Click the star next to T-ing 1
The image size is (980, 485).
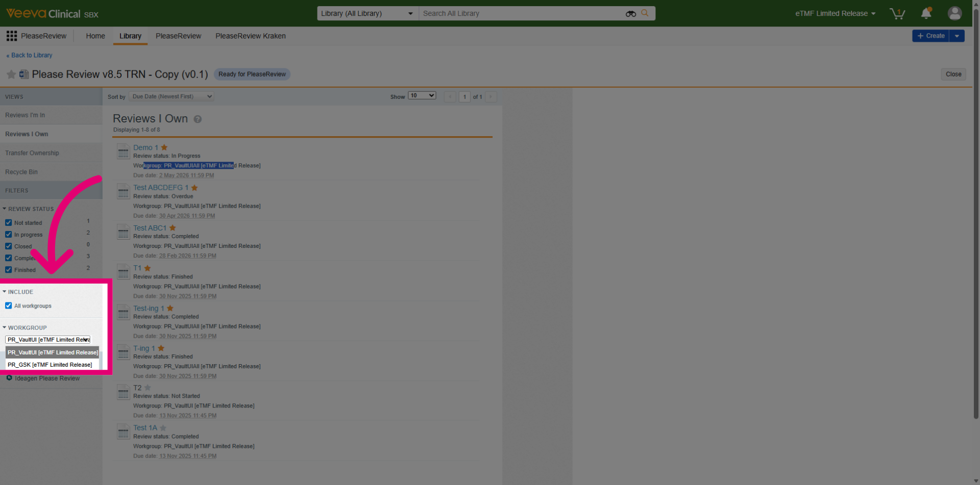click(161, 348)
